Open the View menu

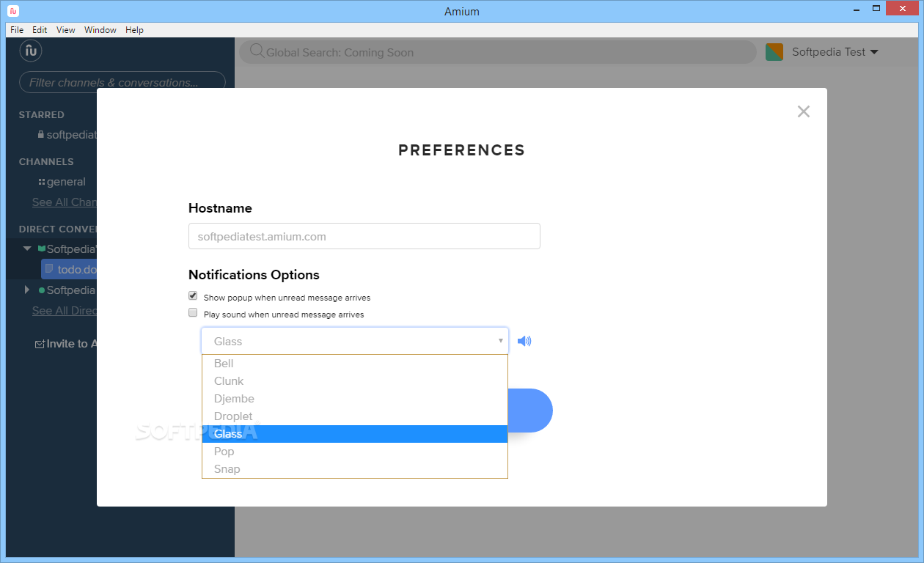[66, 30]
